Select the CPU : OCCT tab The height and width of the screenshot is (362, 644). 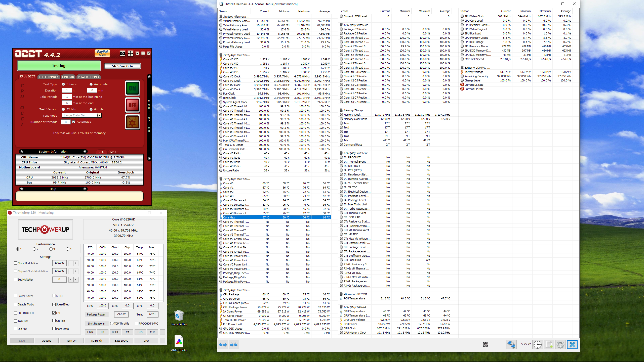pyautogui.click(x=27, y=76)
